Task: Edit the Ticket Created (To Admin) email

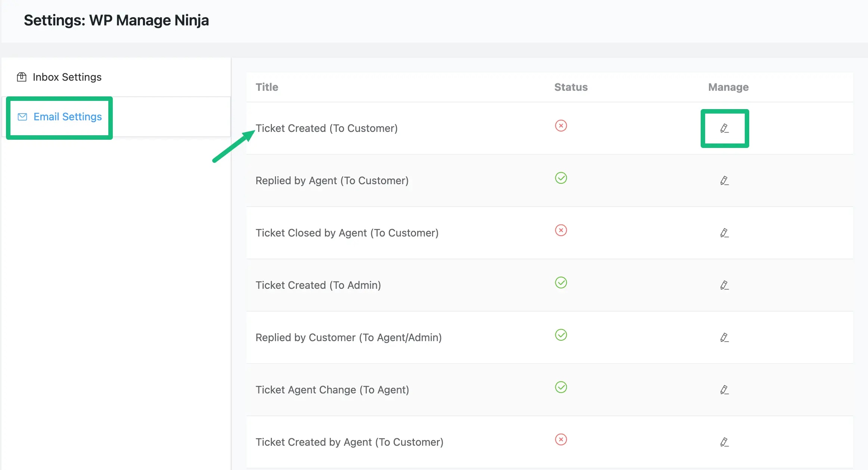Action: (x=725, y=285)
